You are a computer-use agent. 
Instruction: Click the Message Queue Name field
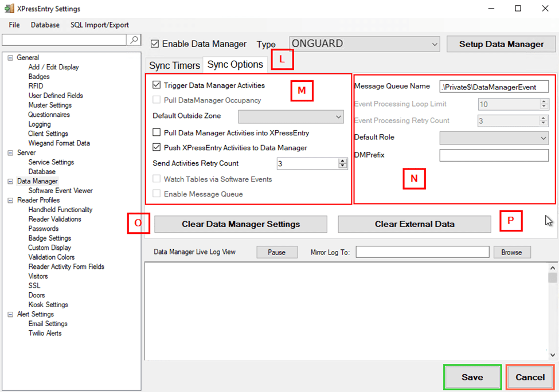[x=494, y=87]
